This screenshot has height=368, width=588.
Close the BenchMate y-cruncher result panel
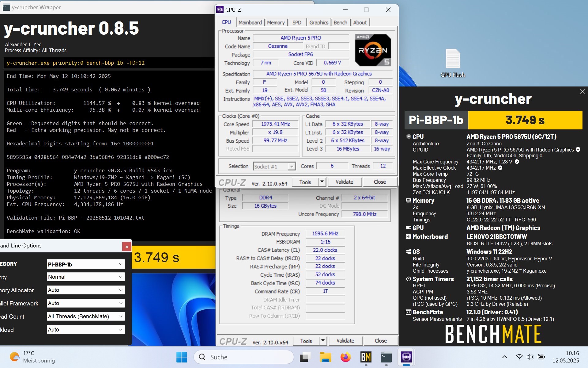click(x=582, y=92)
